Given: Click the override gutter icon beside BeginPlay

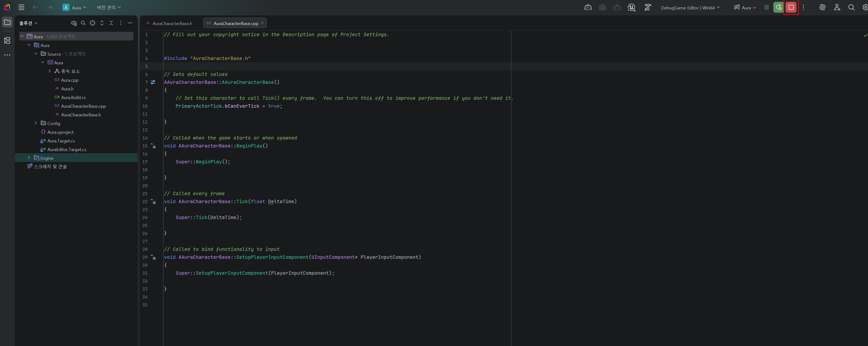Looking at the screenshot, I should (153, 146).
